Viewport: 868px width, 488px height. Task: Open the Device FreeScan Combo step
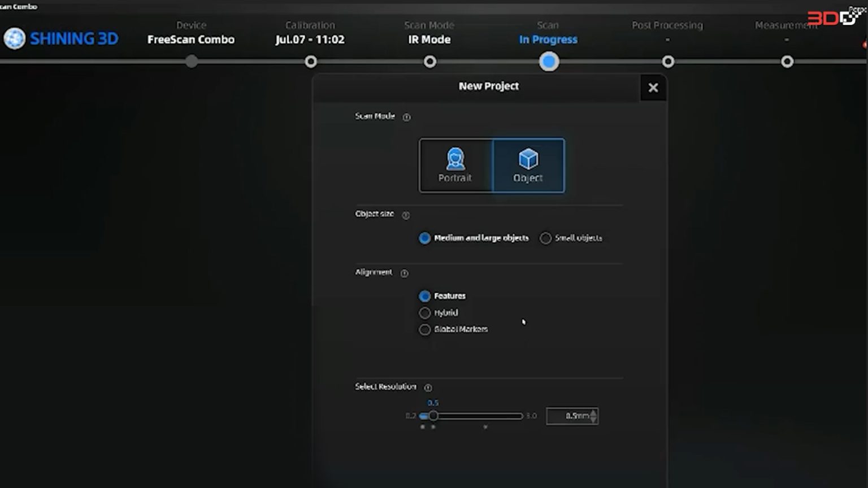click(192, 62)
